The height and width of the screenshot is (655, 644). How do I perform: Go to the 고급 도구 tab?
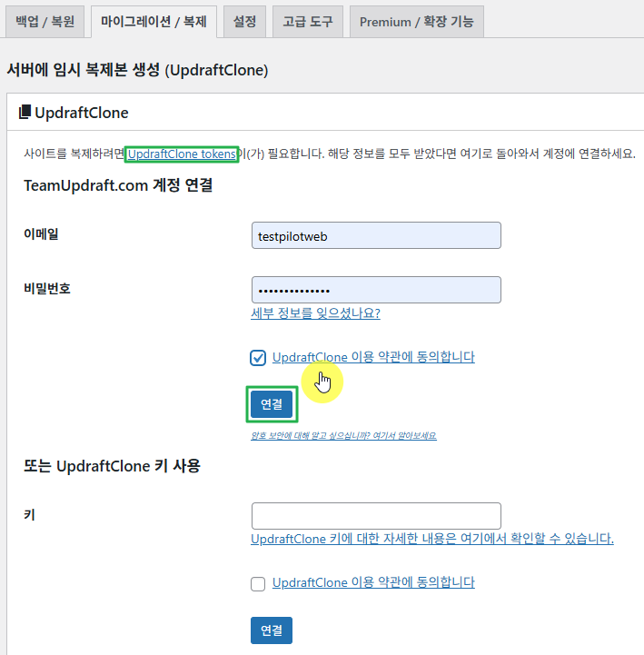tap(307, 20)
